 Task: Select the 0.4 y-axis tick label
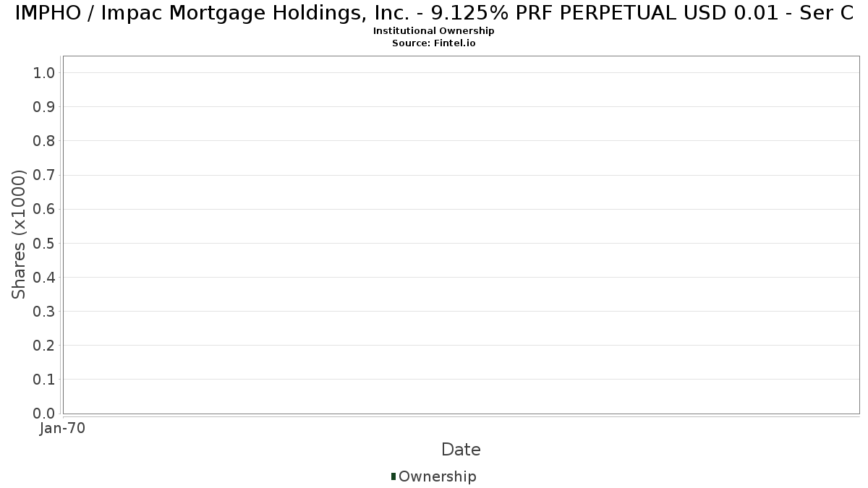[43, 277]
